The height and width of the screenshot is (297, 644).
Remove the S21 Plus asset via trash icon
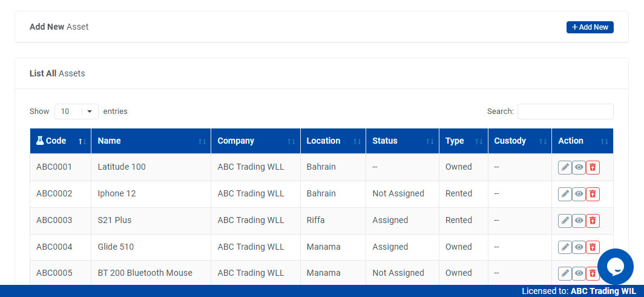click(593, 221)
